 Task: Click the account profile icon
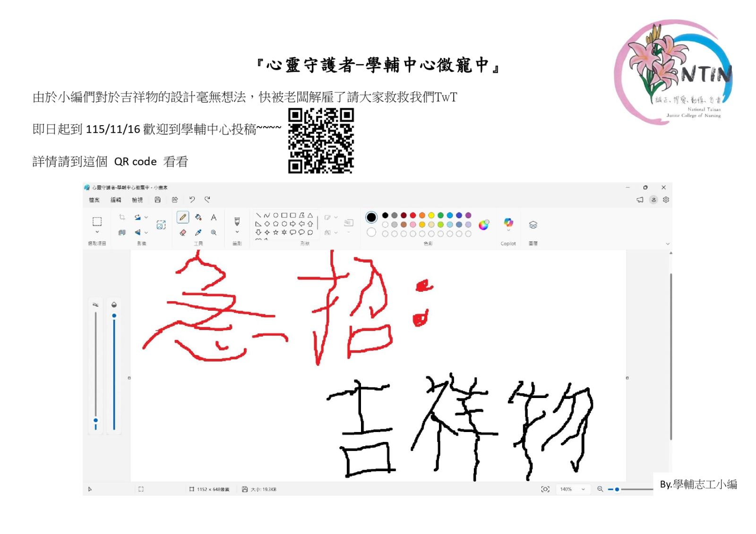(x=653, y=200)
